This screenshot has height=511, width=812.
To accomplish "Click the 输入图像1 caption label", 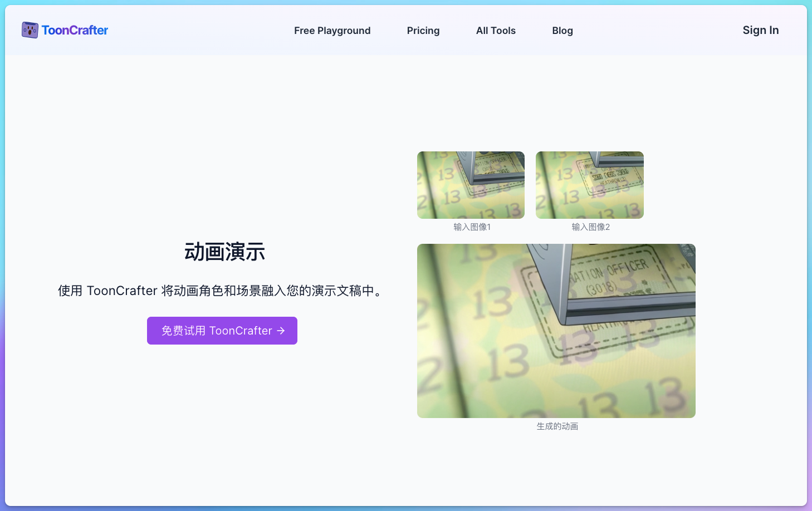I will click(x=472, y=227).
